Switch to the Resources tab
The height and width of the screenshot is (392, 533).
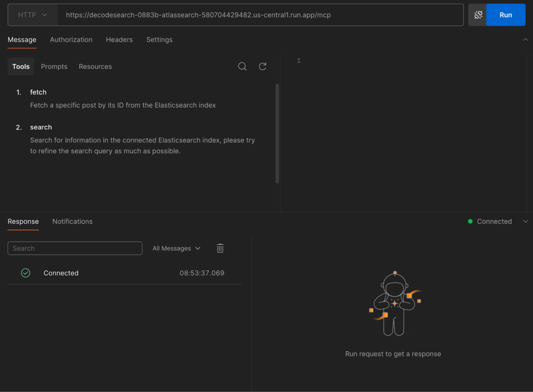pos(95,67)
